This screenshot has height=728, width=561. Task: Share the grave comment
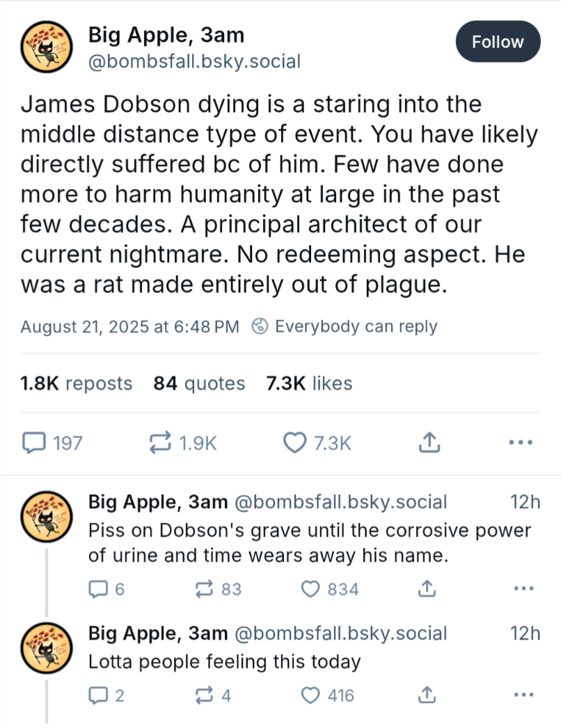point(425,589)
